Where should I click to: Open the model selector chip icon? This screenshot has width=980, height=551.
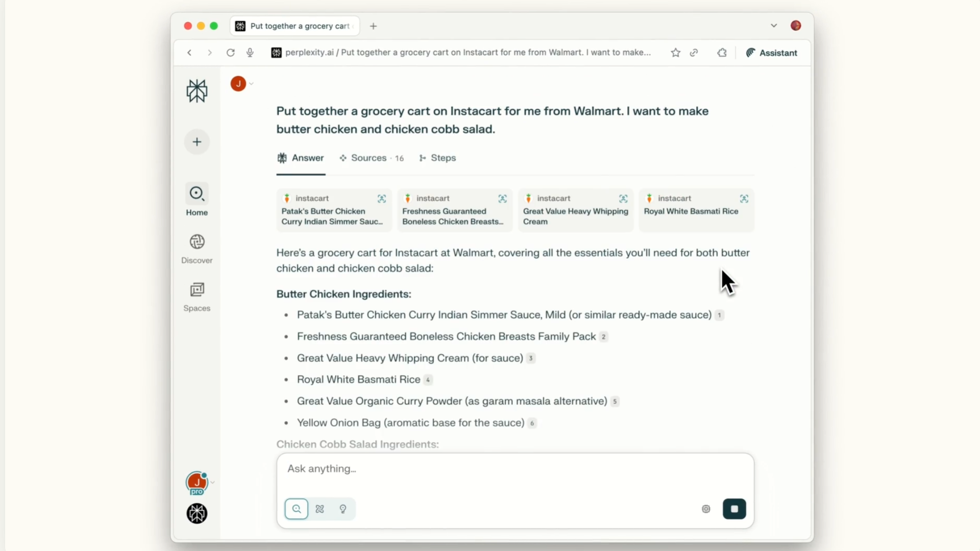(x=705, y=509)
